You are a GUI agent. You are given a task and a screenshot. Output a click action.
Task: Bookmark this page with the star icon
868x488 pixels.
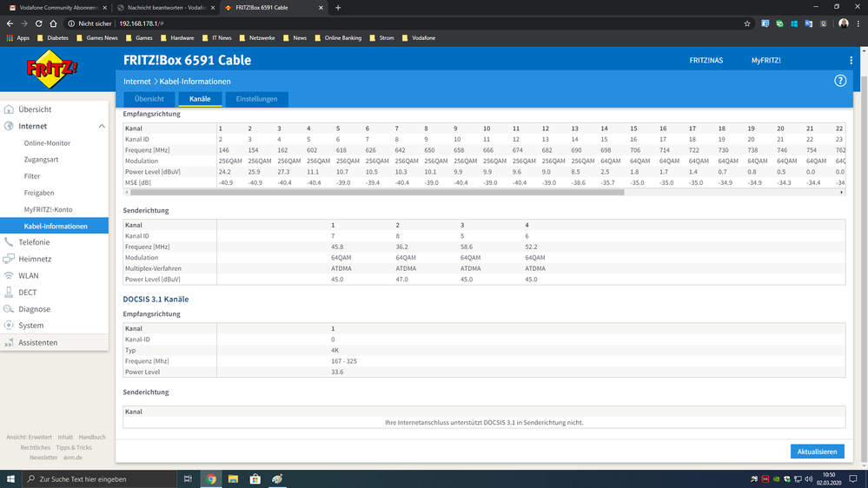[x=747, y=23]
